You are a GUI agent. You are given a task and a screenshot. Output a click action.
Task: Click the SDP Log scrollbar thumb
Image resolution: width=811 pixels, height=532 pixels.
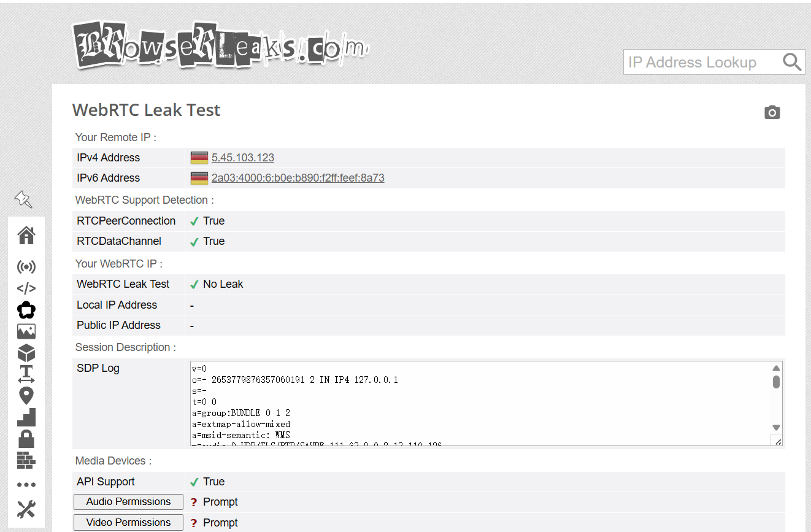coord(776,382)
